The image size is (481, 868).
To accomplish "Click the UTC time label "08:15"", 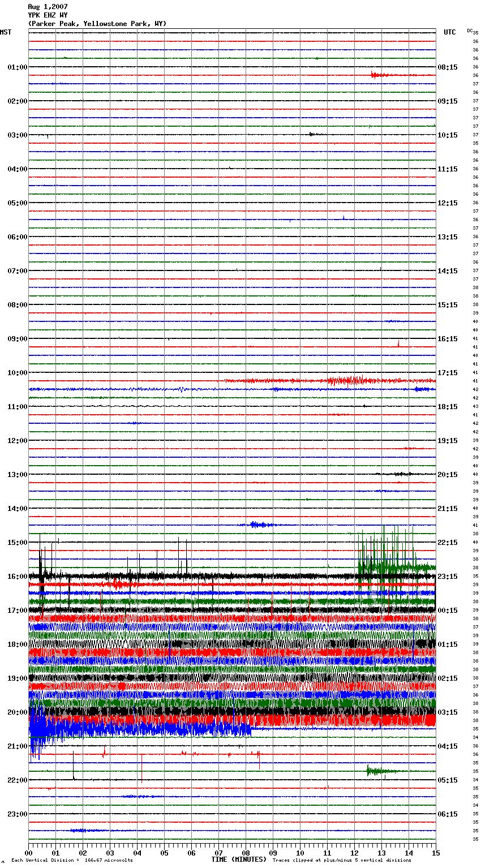I will pyautogui.click(x=448, y=67).
